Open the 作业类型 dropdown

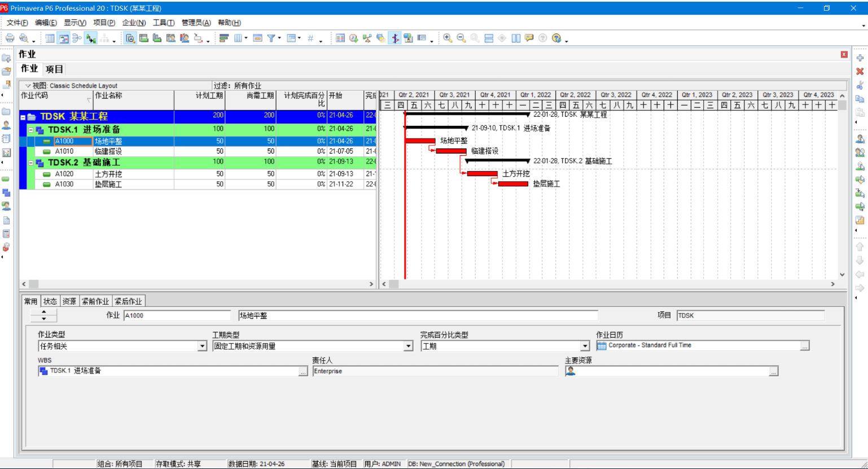click(202, 346)
